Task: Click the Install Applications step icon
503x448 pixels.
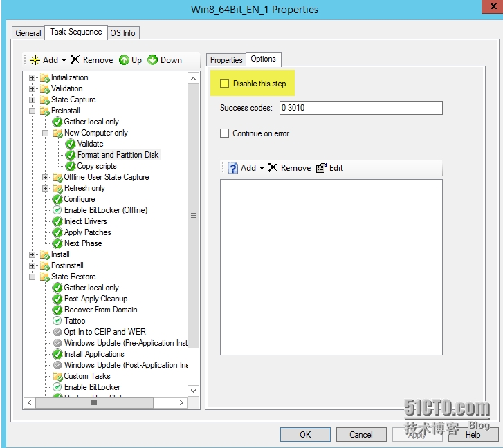Action: (57, 354)
